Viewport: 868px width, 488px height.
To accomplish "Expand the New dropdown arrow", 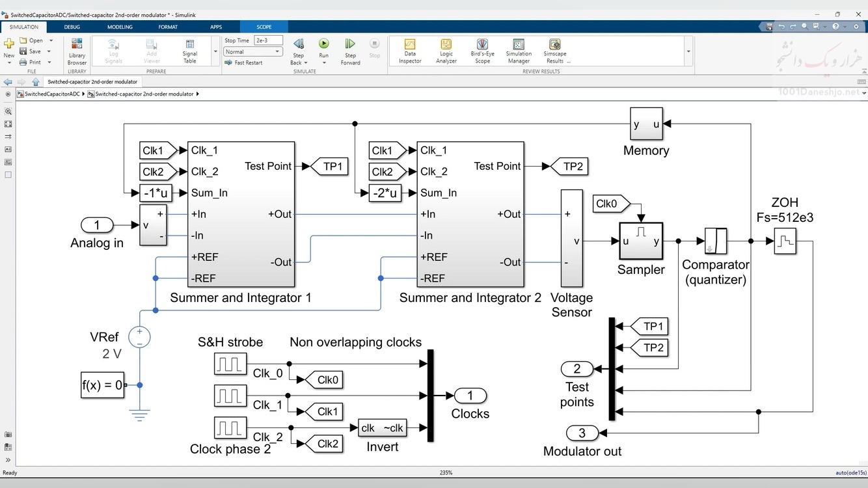I will pos(8,63).
